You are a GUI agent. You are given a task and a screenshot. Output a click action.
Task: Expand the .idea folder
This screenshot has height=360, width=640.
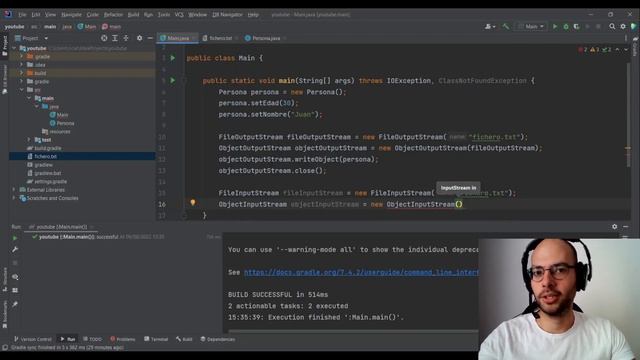point(22,64)
